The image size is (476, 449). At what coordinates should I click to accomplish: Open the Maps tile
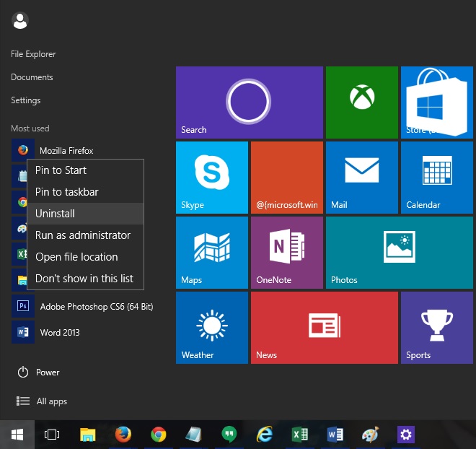click(212, 253)
